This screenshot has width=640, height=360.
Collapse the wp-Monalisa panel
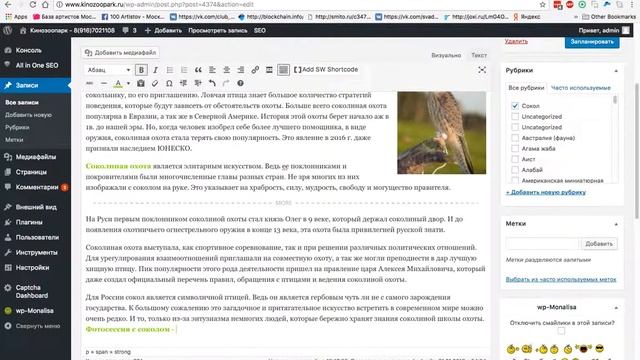click(616, 307)
